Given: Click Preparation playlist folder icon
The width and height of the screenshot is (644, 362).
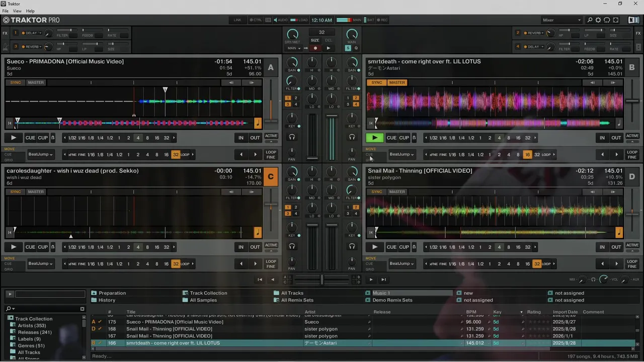Looking at the screenshot, I should pos(94,293).
